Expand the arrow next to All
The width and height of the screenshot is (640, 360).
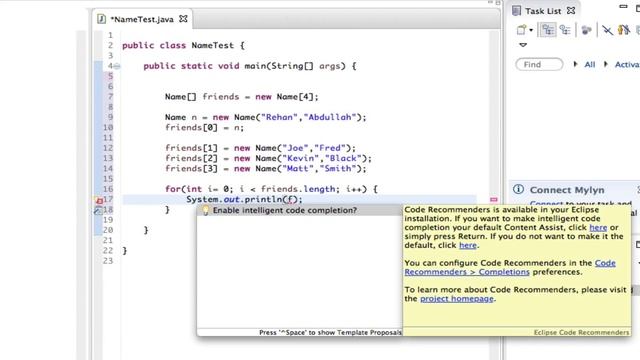tap(575, 64)
